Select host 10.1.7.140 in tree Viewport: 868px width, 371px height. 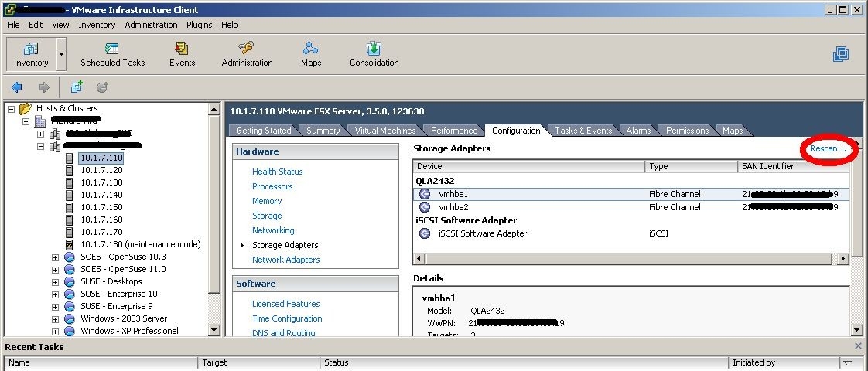coord(102,195)
